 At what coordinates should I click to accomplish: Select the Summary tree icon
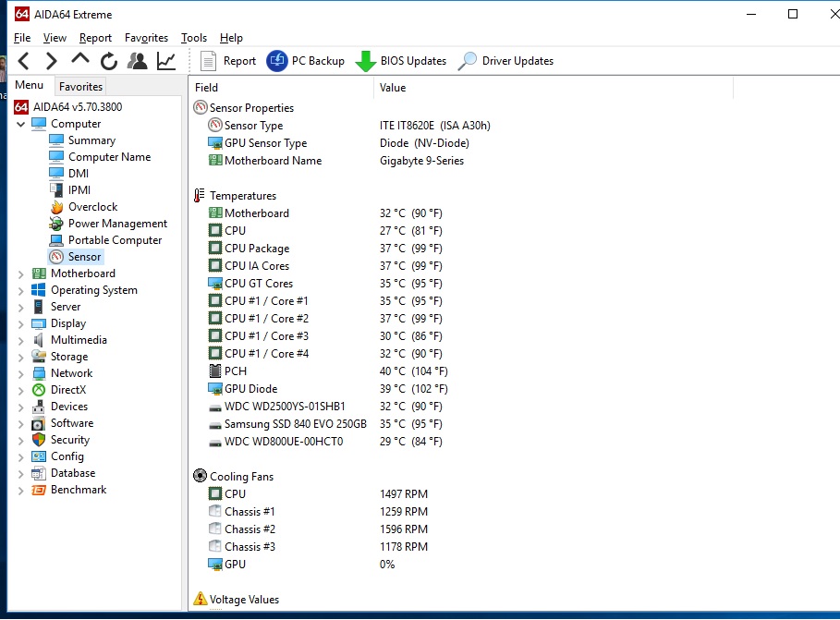[56, 140]
